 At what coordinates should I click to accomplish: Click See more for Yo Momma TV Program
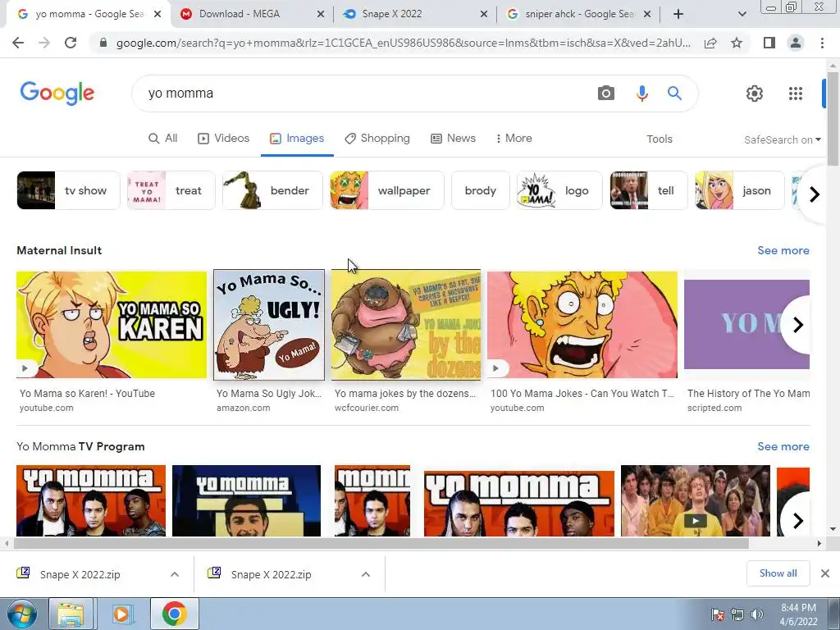pyautogui.click(x=783, y=446)
